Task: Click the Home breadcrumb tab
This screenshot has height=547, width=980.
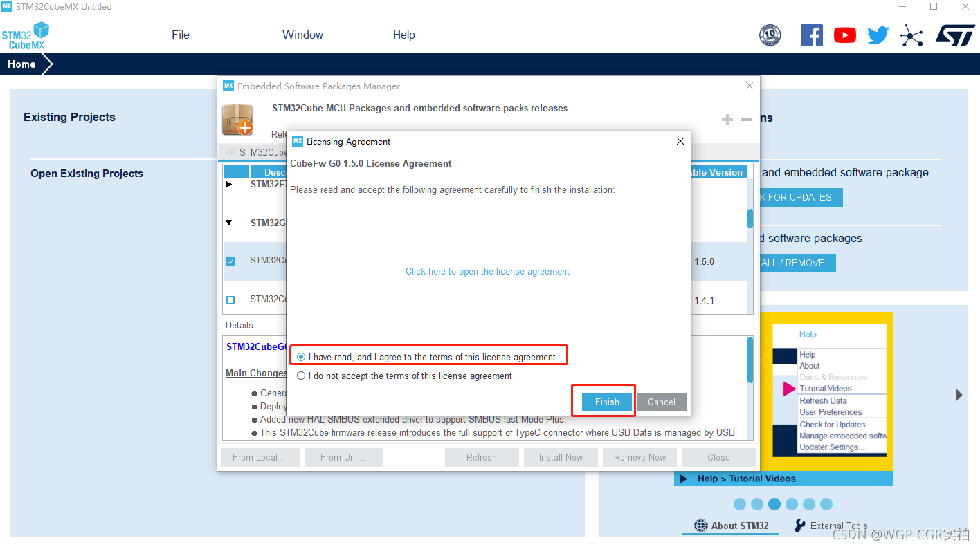Action: click(x=21, y=64)
